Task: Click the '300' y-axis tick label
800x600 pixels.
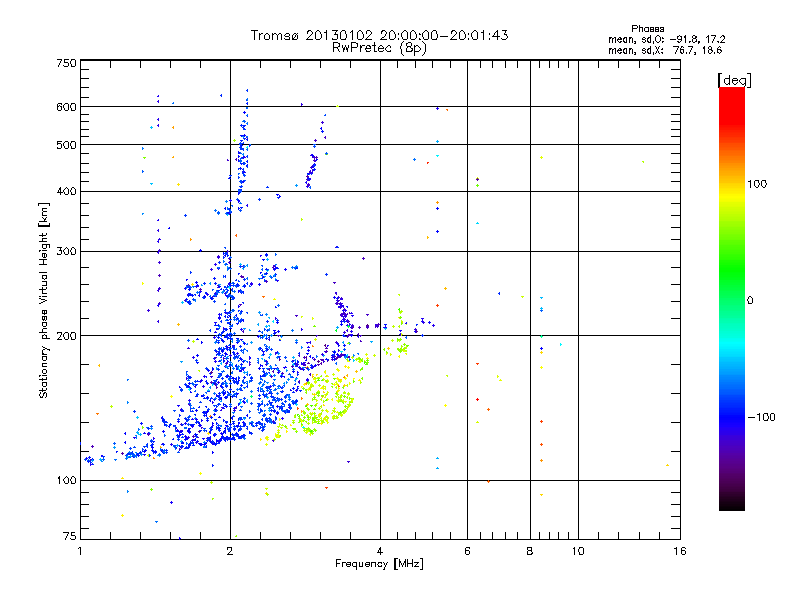Action: click(x=66, y=252)
